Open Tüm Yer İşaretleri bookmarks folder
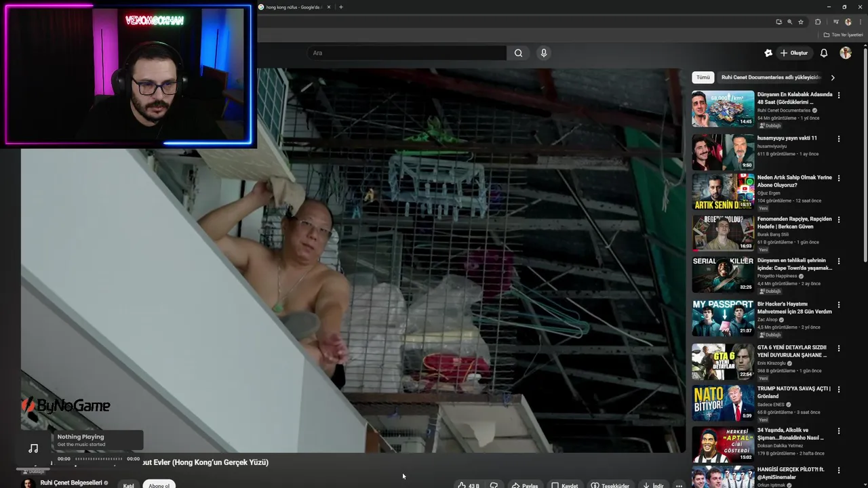Screen dimensions: 868x488 [843, 35]
